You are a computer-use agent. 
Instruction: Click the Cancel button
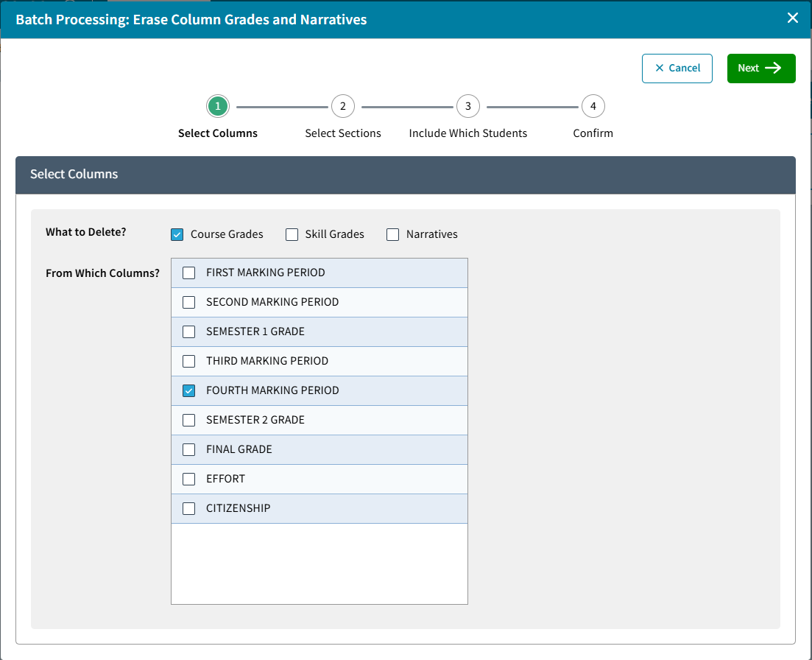pyautogui.click(x=677, y=69)
